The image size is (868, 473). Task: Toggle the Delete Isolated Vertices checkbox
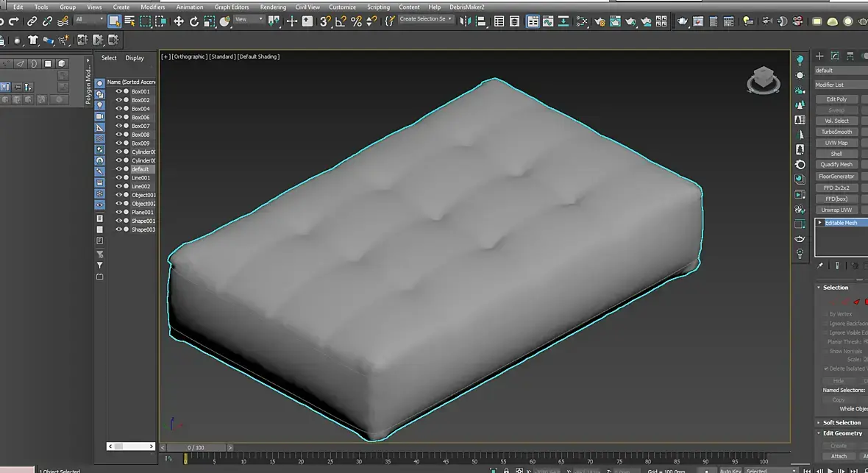click(x=826, y=369)
